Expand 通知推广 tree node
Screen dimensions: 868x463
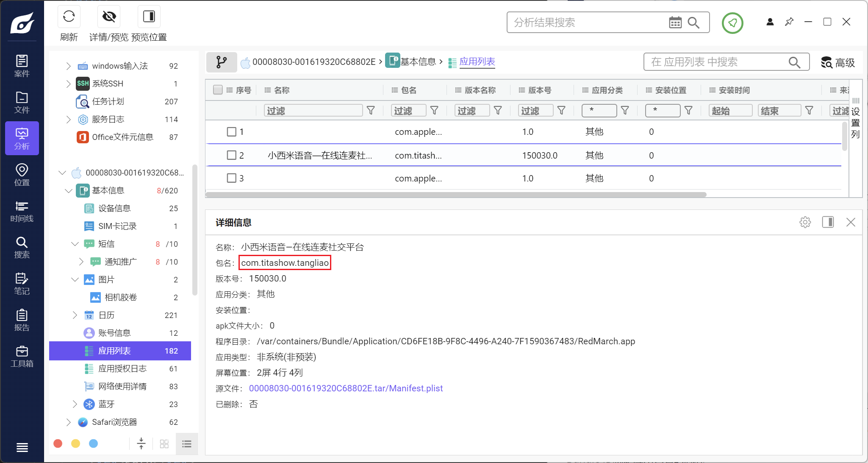(81, 262)
